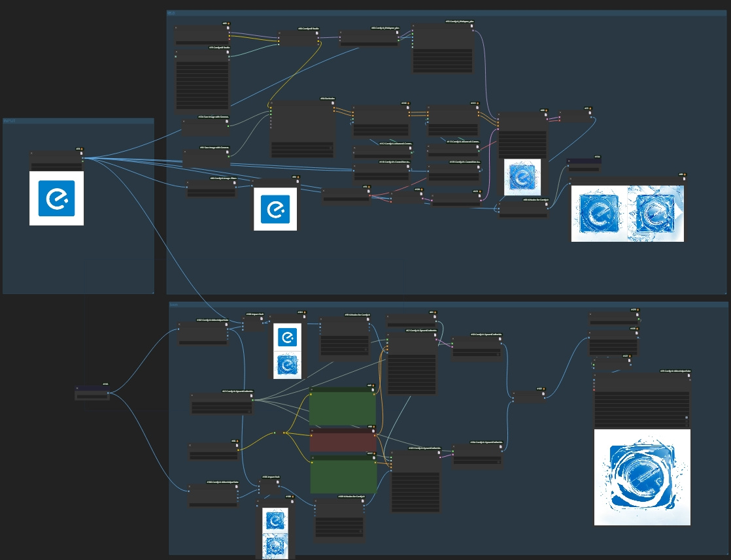
Task: Click resize handle at INPUT group's bottom-right corner
Action: pos(152,291)
